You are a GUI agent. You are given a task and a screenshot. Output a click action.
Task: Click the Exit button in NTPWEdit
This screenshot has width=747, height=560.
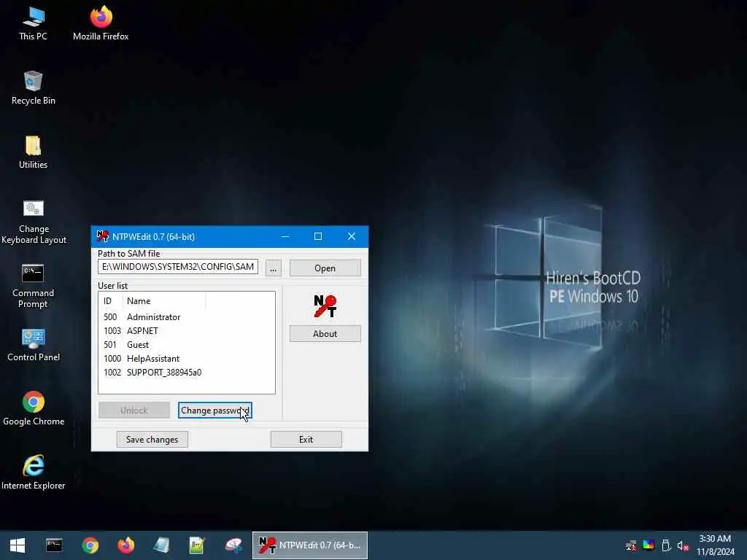point(306,440)
